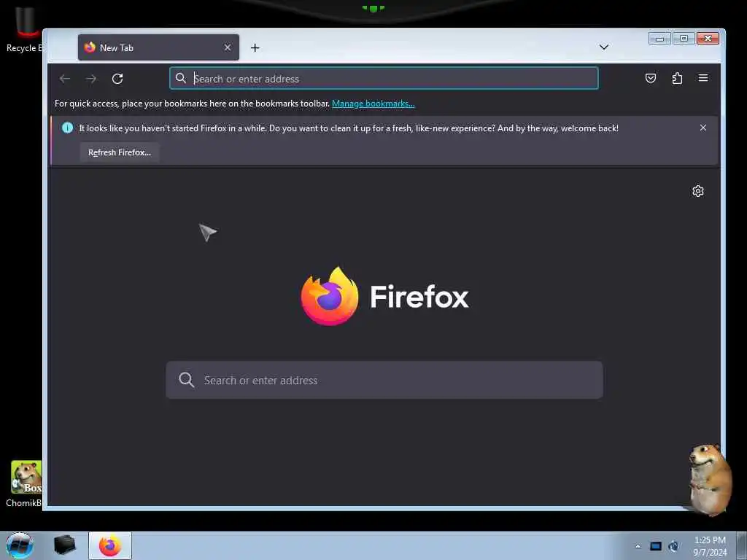Go back with the left arrow
The width and height of the screenshot is (747, 560).
pos(65,79)
